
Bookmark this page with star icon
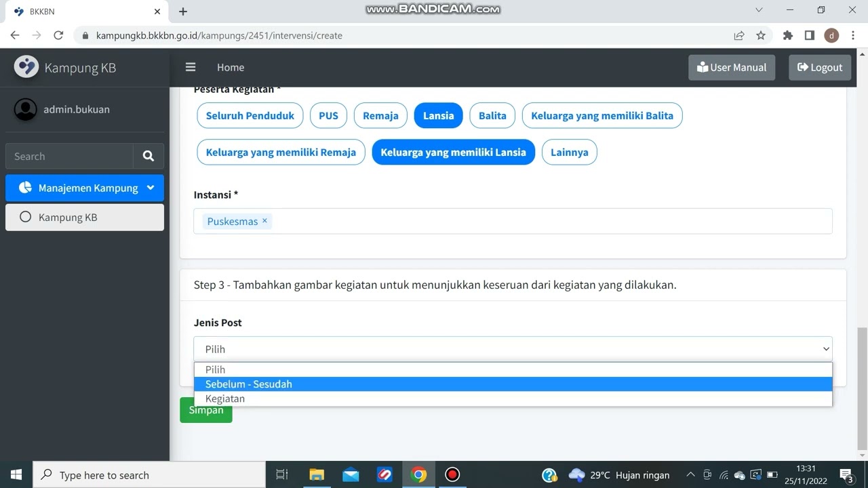[761, 35]
